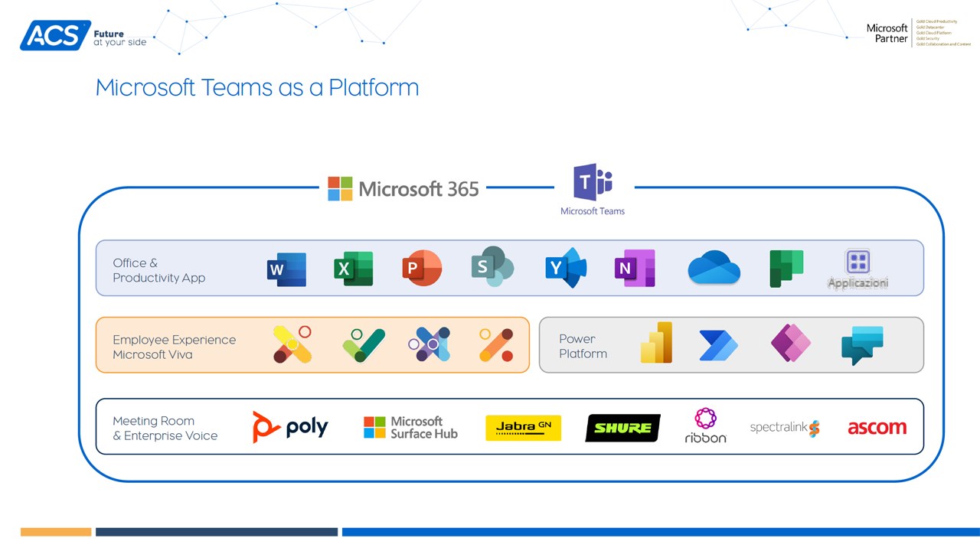This screenshot has width=980, height=551.
Task: Click the Power BI icon
Action: point(656,342)
